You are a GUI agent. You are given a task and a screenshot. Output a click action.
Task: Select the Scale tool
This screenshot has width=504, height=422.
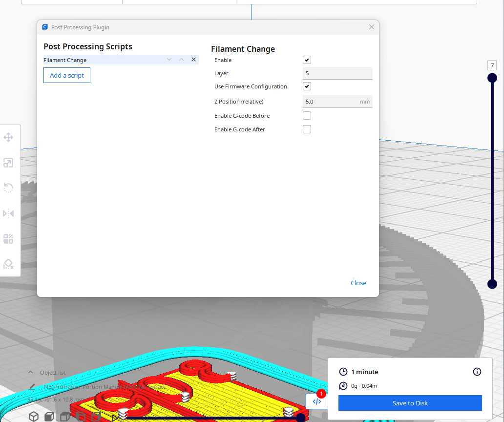point(8,163)
